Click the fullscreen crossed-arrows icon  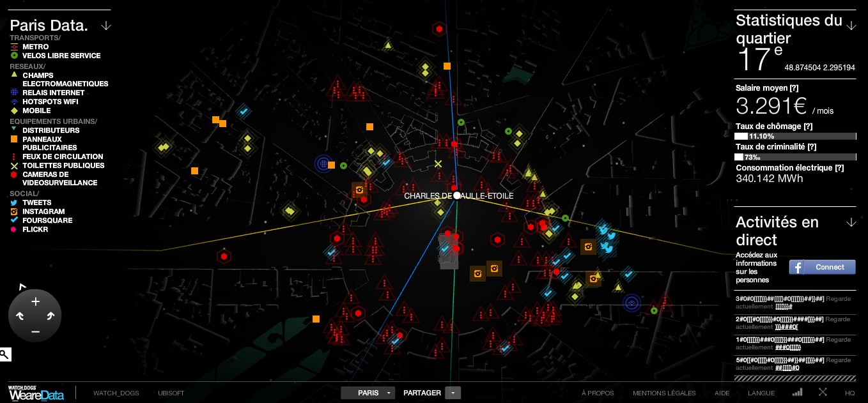[x=823, y=393]
